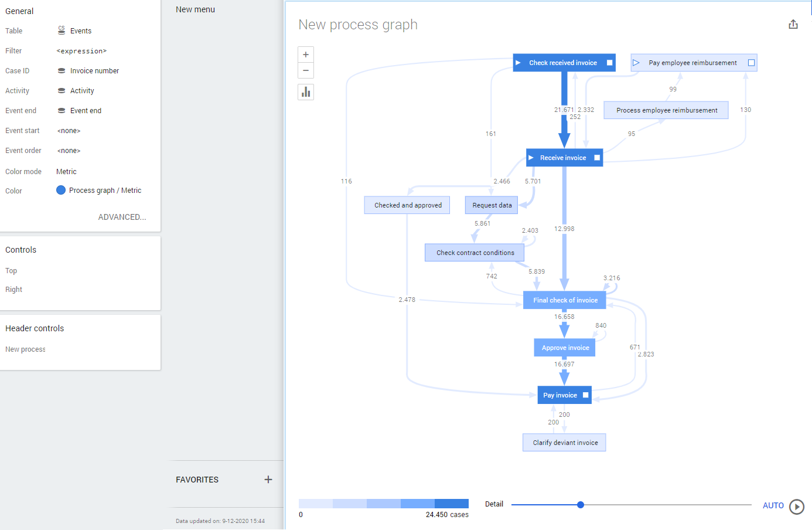Click the Invoice number database icon

62,71
